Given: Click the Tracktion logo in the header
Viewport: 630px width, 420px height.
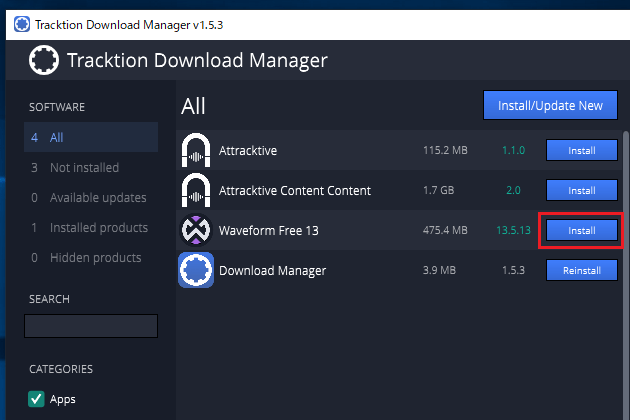Looking at the screenshot, I should [42, 62].
